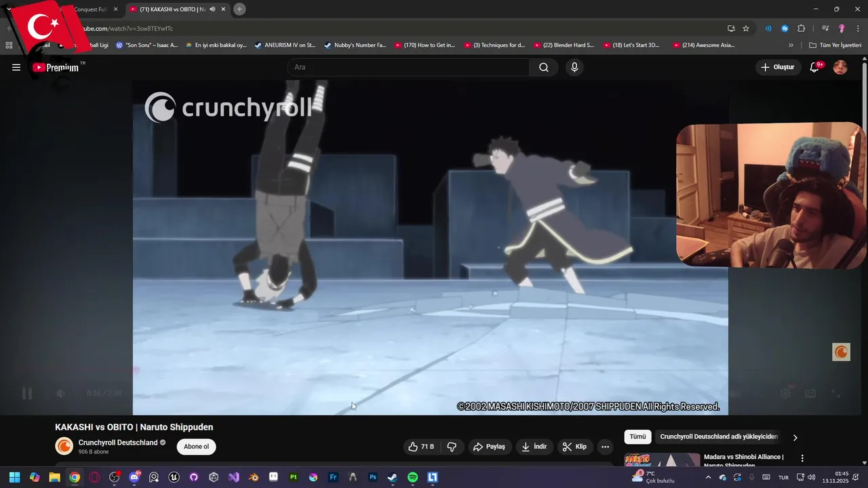Click the Crunchyroll Deutschland channel avatar
This screenshot has height=488, width=868.
pos(64,446)
